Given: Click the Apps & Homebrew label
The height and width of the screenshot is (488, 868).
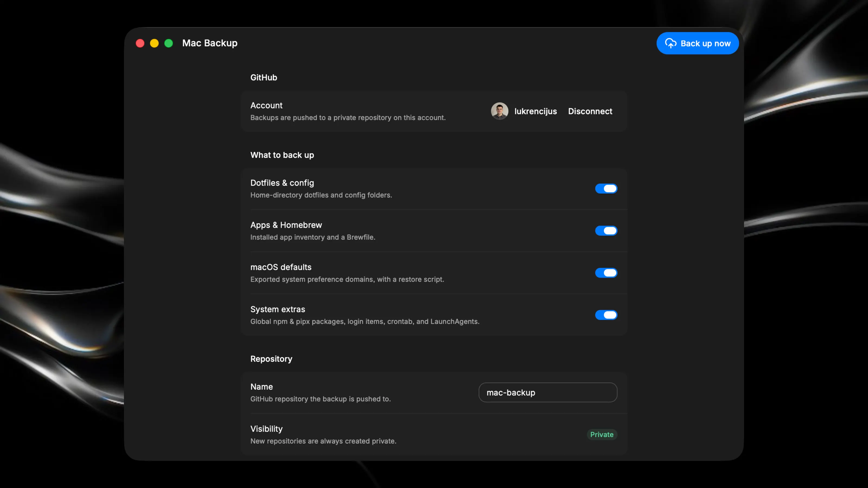Looking at the screenshot, I should click(x=286, y=225).
